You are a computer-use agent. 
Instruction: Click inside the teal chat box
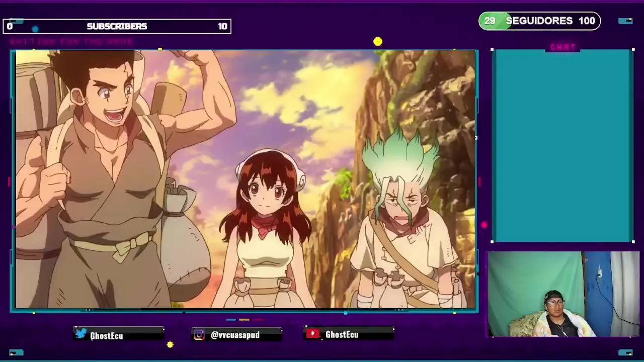[562, 146]
